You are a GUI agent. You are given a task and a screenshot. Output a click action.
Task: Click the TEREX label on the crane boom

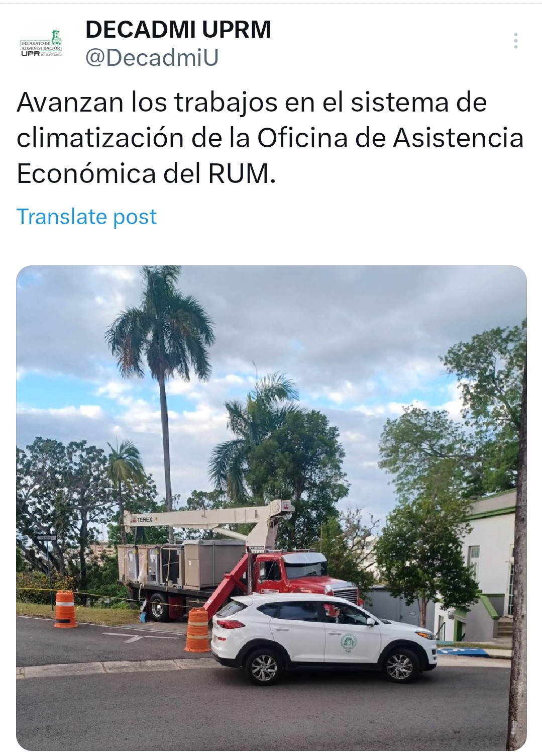tap(144, 519)
